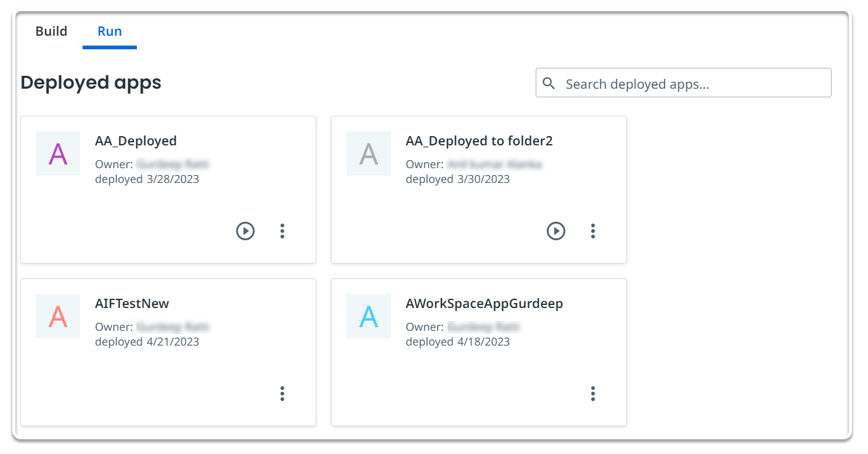Focus the Search deployed apps field
This screenshot has height=454, width=868.
coord(684,83)
